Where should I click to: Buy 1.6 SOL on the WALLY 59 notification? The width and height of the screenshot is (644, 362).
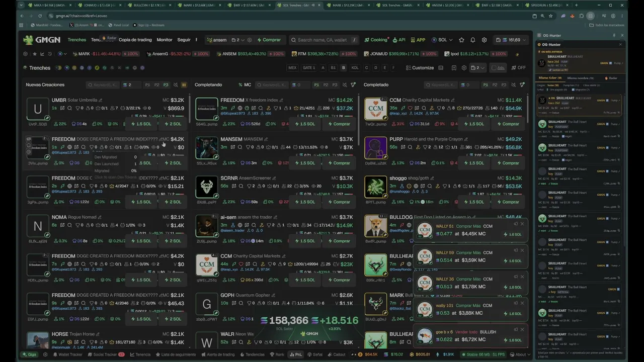[513, 260]
